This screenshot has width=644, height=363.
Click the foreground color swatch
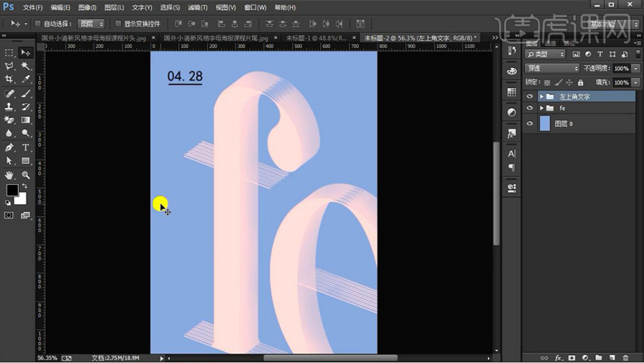click(x=12, y=190)
